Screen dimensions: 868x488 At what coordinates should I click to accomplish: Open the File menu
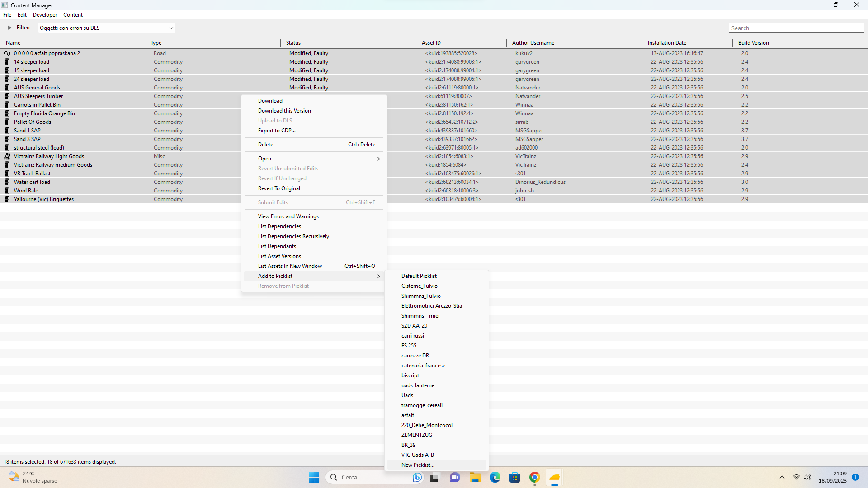pyautogui.click(x=7, y=15)
